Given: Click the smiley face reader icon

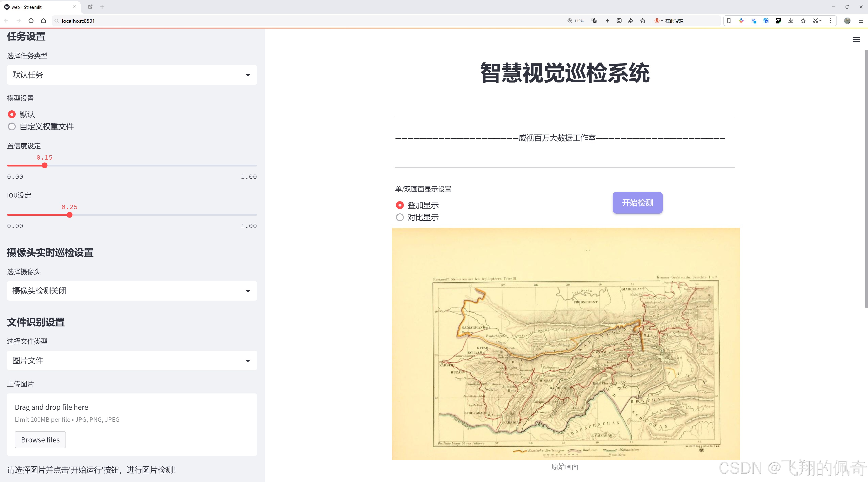Looking at the screenshot, I should [619, 20].
